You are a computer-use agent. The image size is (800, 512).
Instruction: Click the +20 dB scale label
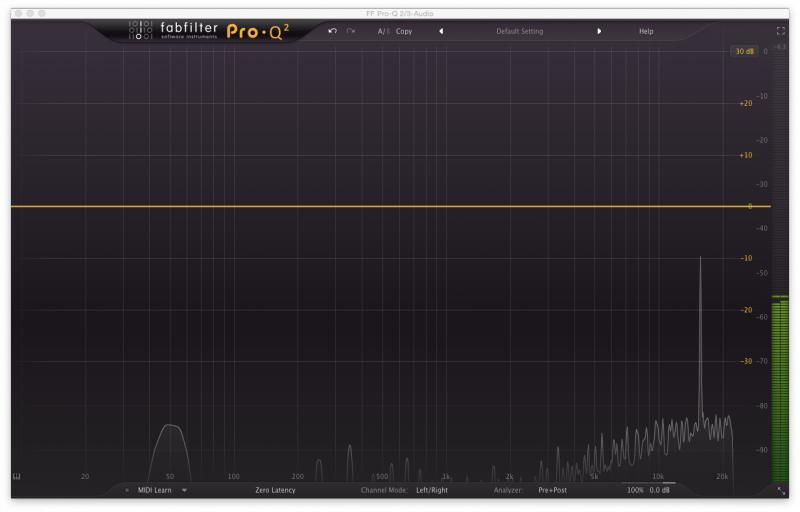coord(746,104)
